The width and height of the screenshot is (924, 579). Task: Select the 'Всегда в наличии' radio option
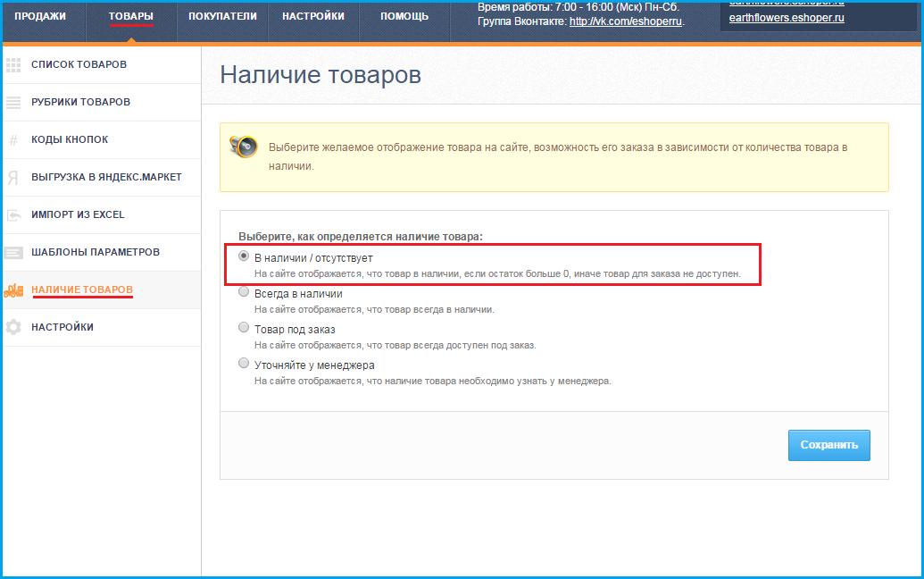pyautogui.click(x=244, y=292)
